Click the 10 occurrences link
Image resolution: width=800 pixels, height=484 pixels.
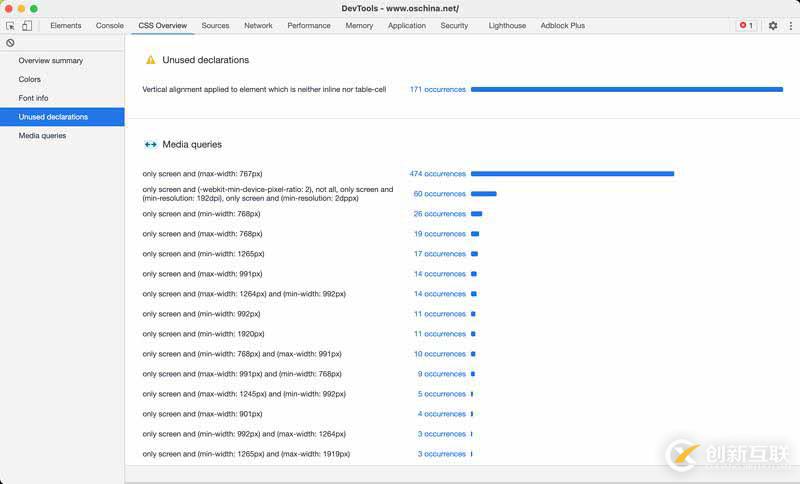tap(439, 354)
